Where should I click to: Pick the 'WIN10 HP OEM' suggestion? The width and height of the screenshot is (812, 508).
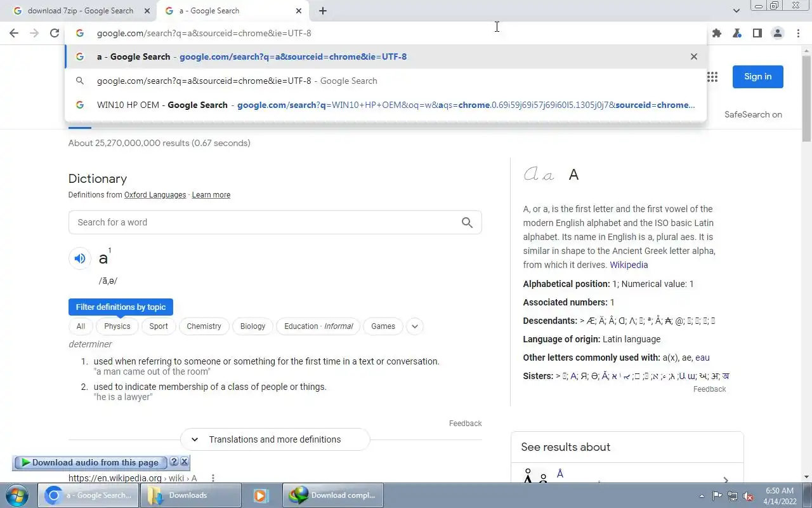click(385, 105)
